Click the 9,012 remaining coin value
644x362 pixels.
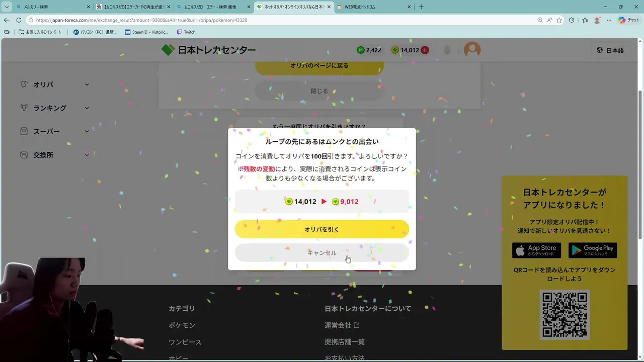(x=345, y=202)
